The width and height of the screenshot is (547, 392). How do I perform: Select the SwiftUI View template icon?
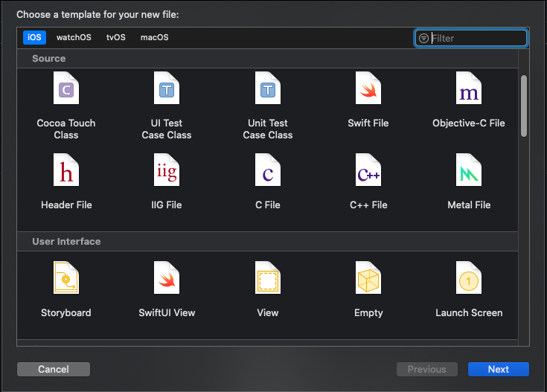coord(167,277)
